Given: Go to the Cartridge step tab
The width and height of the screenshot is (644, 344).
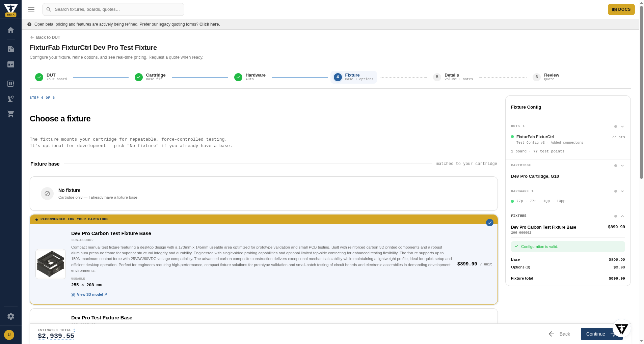Looking at the screenshot, I should pos(150,77).
